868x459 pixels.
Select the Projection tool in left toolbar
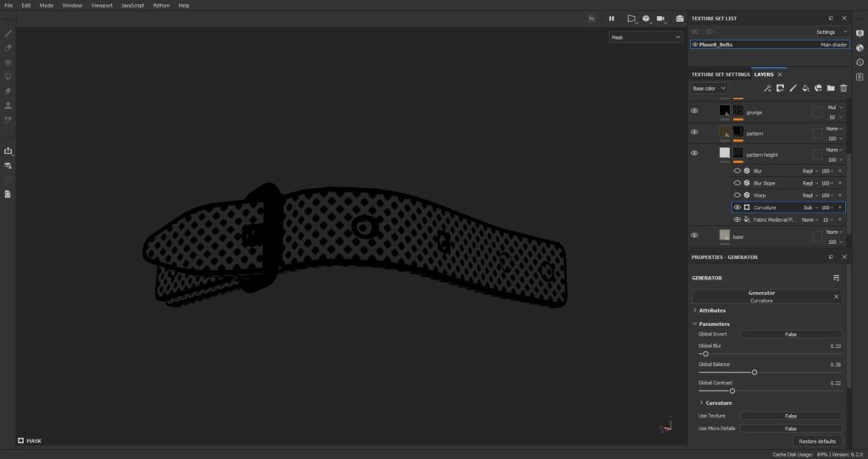[8, 62]
